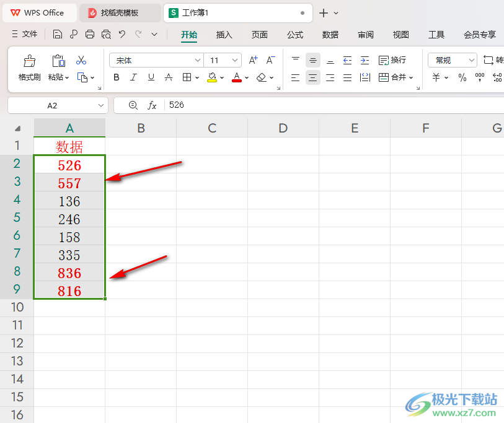Click the Save icon in the quick toolbar
The height and width of the screenshot is (423, 504).
tap(58, 34)
